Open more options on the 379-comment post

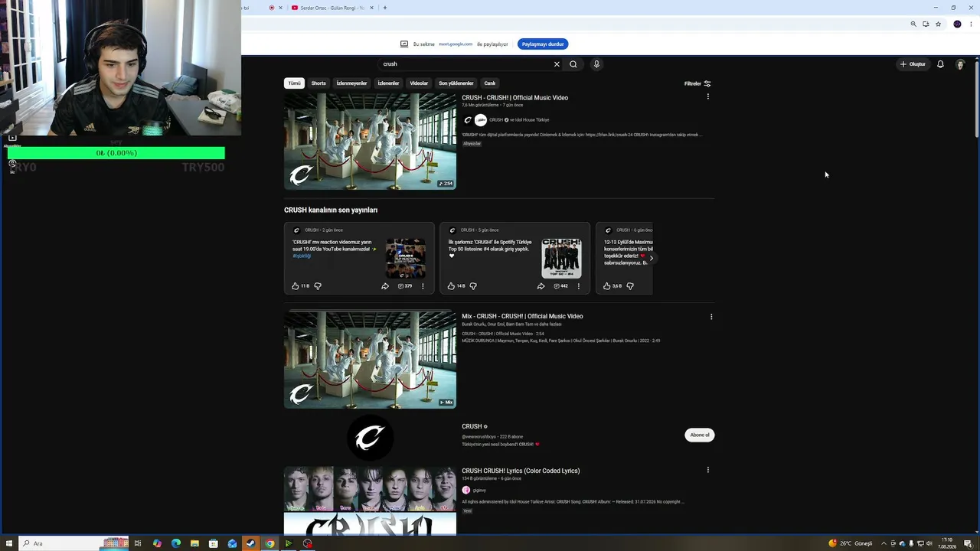coord(423,286)
